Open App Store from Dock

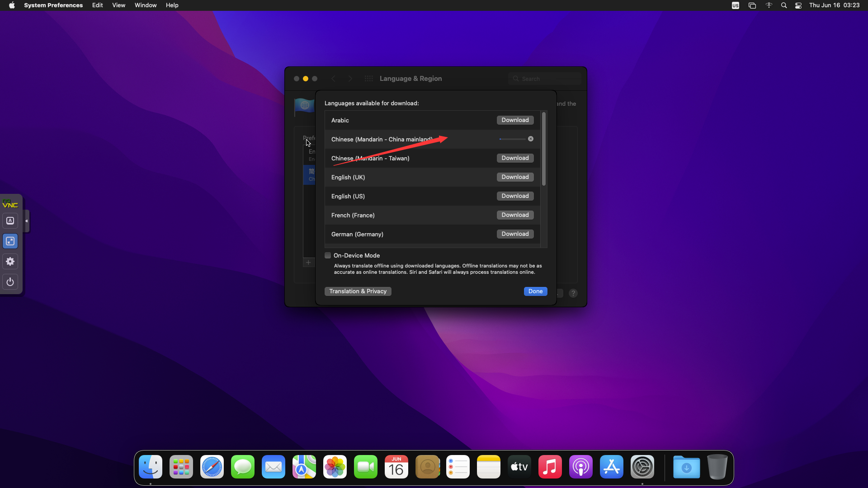612,467
